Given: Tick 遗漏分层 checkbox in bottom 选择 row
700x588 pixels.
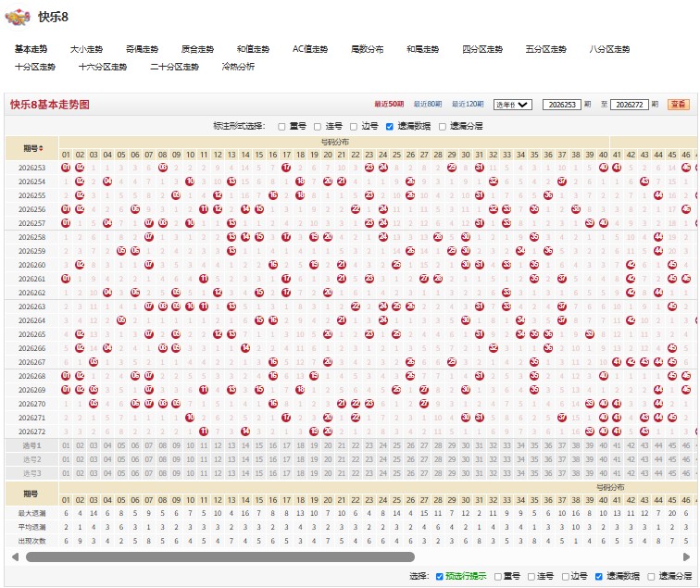Looking at the screenshot, I should tap(651, 576).
